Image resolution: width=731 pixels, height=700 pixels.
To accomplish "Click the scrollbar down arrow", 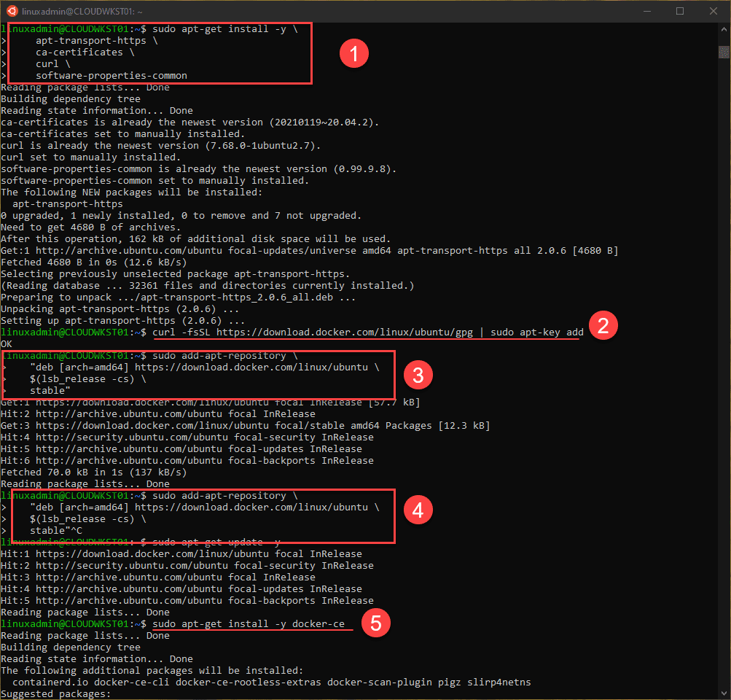I will click(724, 693).
